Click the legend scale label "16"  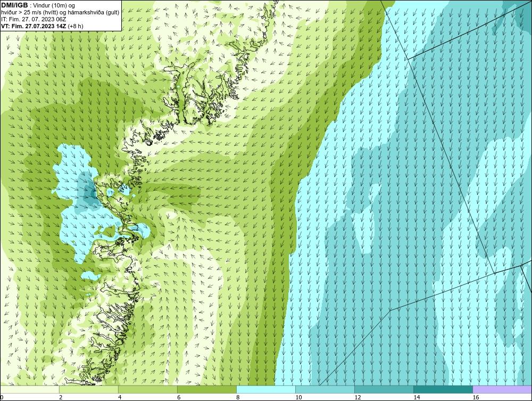476,397
